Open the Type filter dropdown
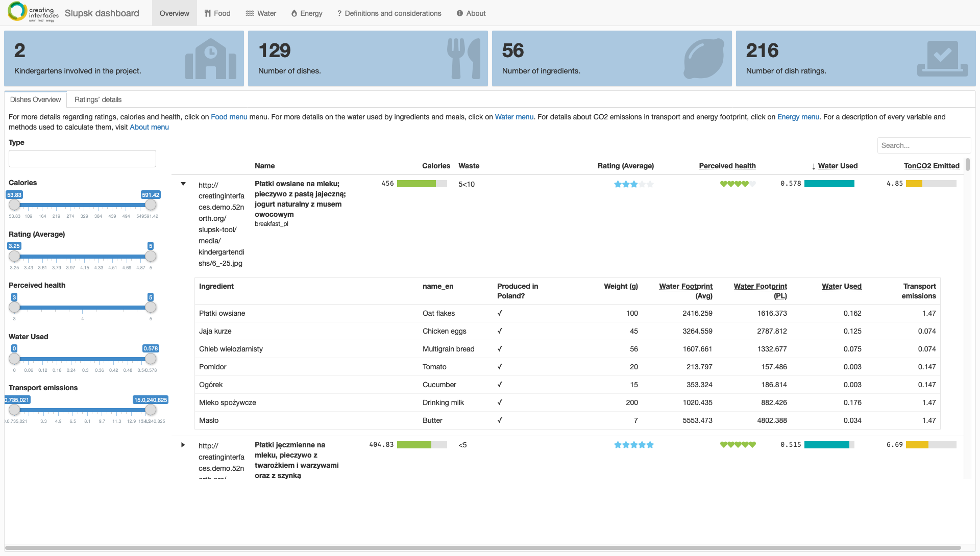 click(x=82, y=159)
